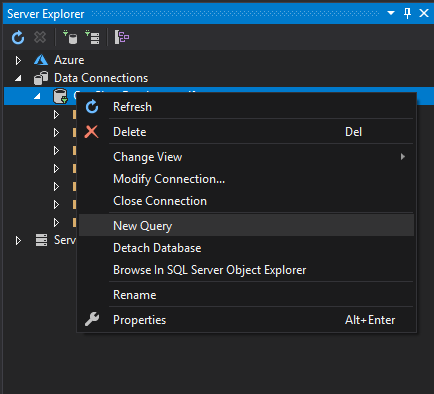Click the wrench icon beside Properties
Viewport: 434px width, 394px height.
click(92, 319)
